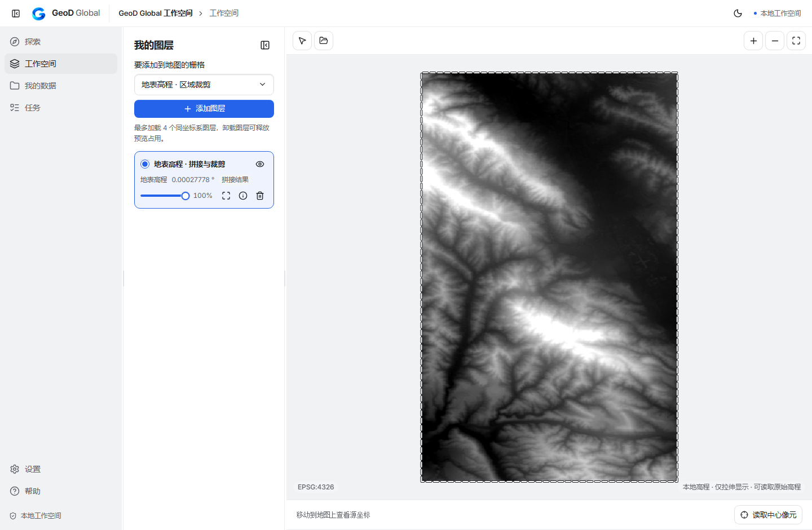This screenshot has height=530, width=812.
Task: Open folder tool in map toolbar
Action: pyautogui.click(x=324, y=41)
